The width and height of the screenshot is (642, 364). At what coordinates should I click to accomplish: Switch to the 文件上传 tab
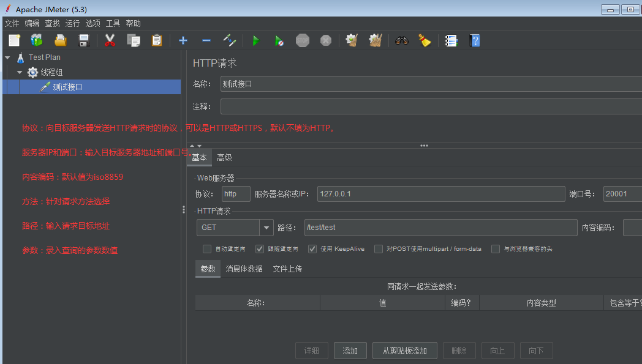point(287,269)
